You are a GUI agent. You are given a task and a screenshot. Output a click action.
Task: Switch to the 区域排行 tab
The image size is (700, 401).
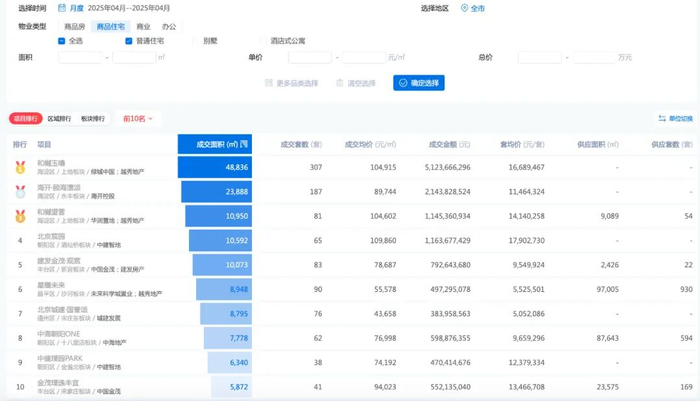(59, 119)
